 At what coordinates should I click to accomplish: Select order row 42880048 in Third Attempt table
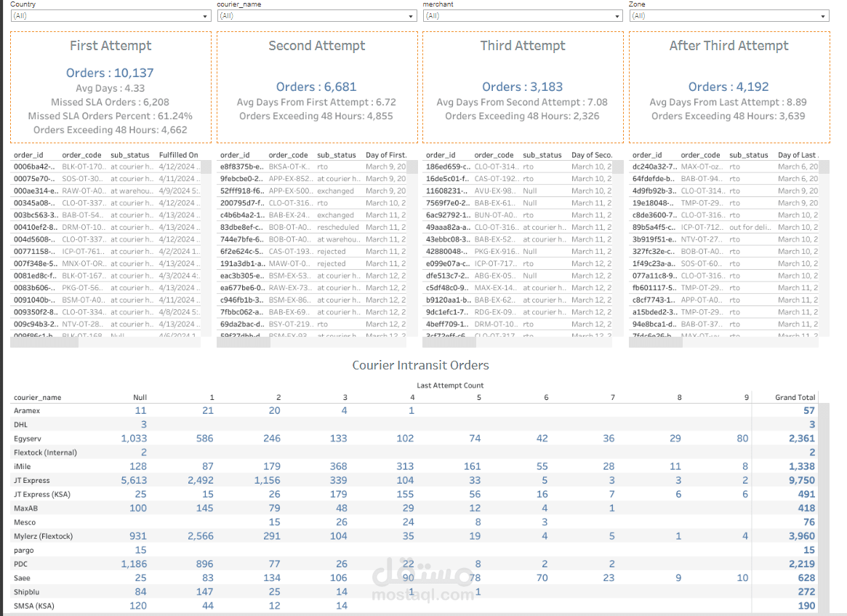click(518, 252)
